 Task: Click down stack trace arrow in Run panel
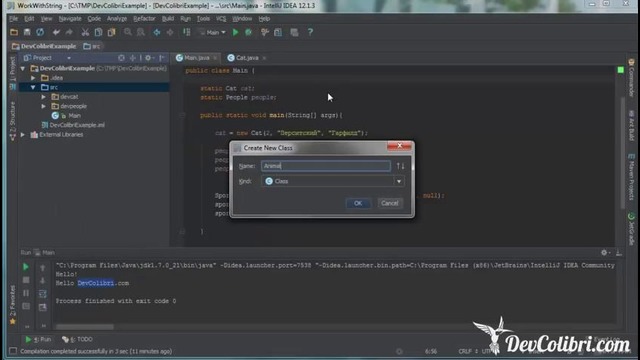42,280
